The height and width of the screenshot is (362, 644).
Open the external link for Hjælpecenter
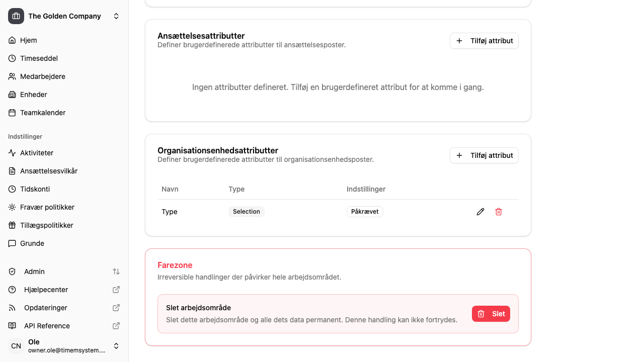pos(116,290)
